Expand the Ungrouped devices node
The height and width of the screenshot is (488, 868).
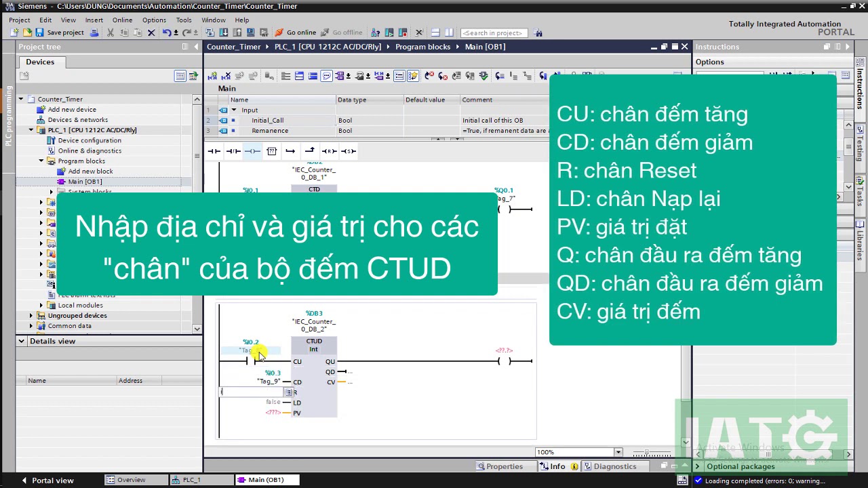pos(31,316)
